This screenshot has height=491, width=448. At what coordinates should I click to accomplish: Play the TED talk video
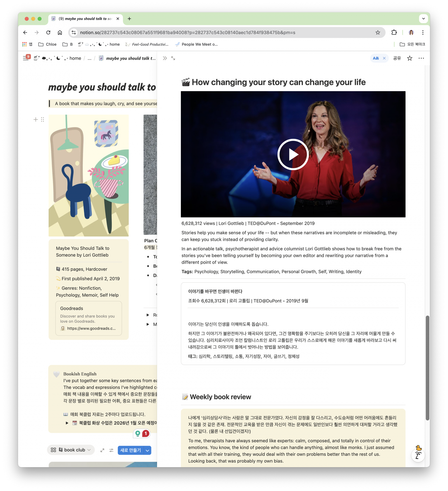point(293,154)
